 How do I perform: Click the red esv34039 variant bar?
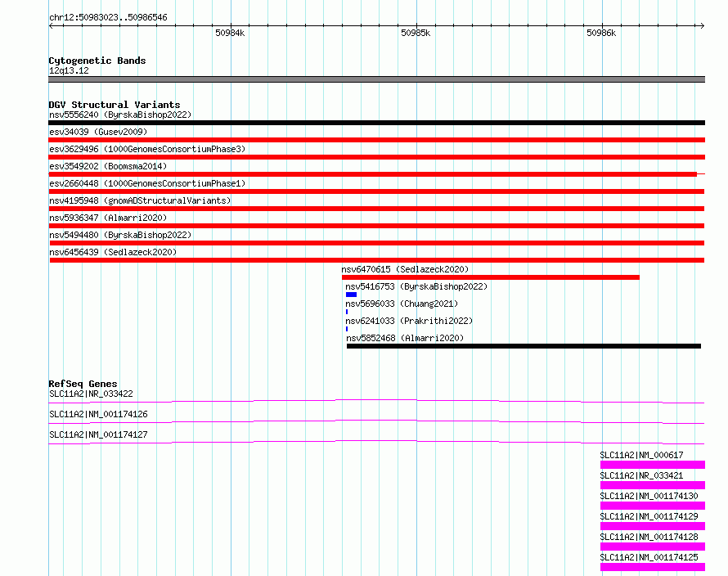[x=376, y=140]
